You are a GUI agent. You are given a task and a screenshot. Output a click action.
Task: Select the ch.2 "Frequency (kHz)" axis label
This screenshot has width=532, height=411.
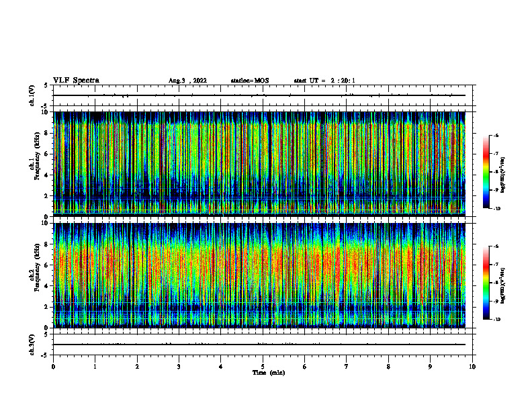point(38,267)
